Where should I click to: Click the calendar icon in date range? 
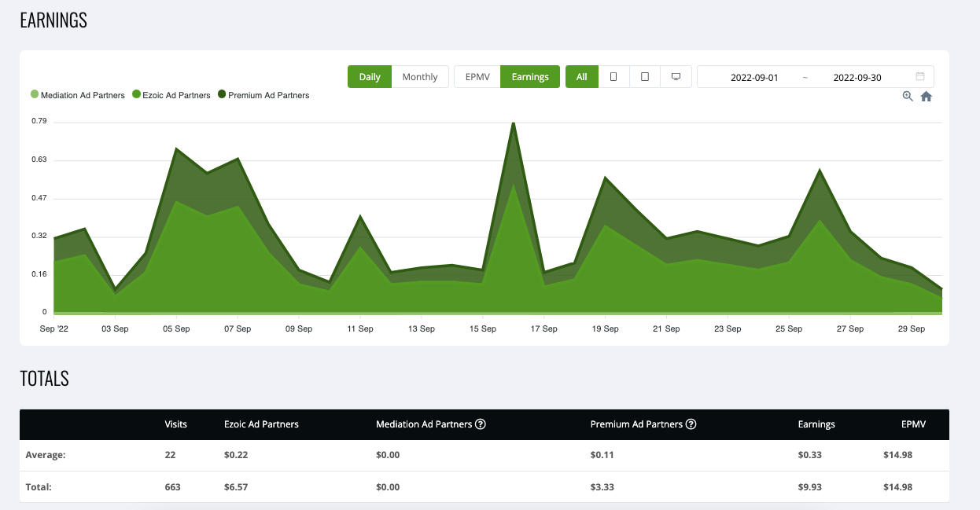pyautogui.click(x=920, y=77)
